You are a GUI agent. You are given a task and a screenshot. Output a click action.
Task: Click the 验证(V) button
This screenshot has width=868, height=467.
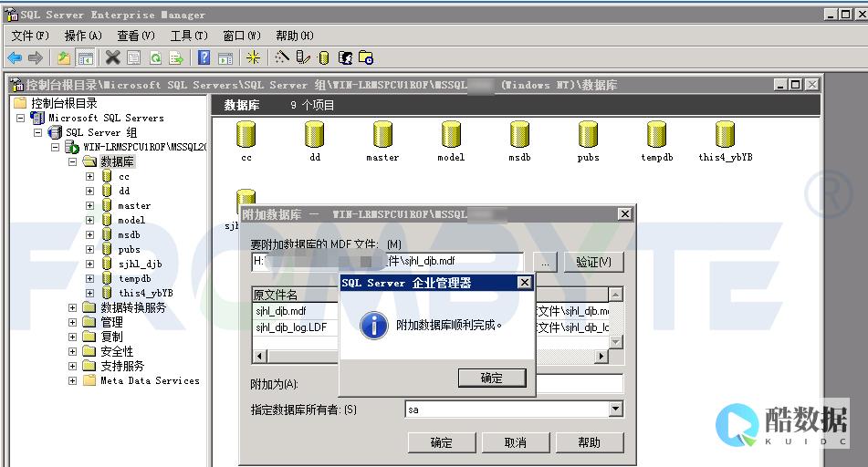coord(593,262)
